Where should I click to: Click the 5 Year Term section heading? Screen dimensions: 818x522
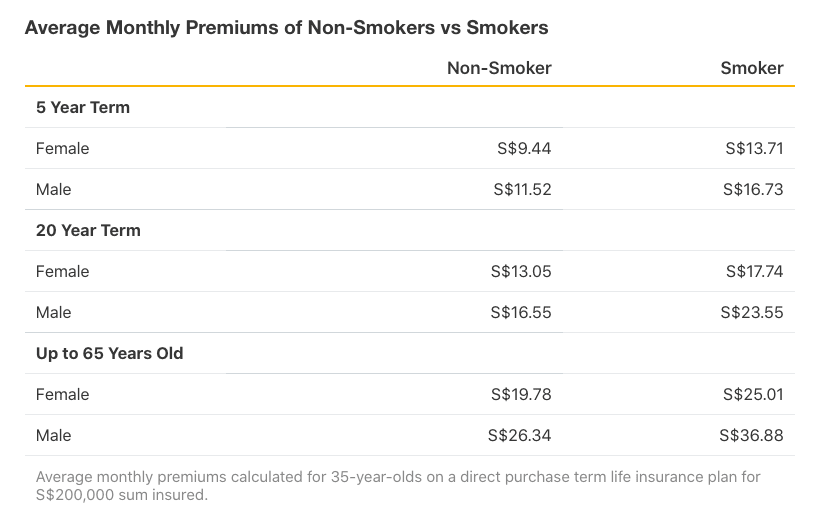tap(83, 107)
